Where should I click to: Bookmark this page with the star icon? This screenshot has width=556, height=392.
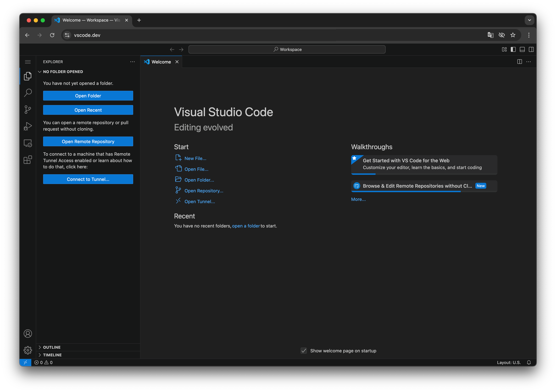tap(513, 35)
